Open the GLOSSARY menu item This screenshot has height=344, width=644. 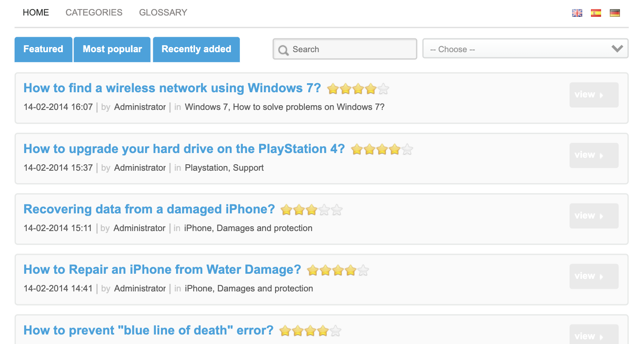[x=163, y=13]
